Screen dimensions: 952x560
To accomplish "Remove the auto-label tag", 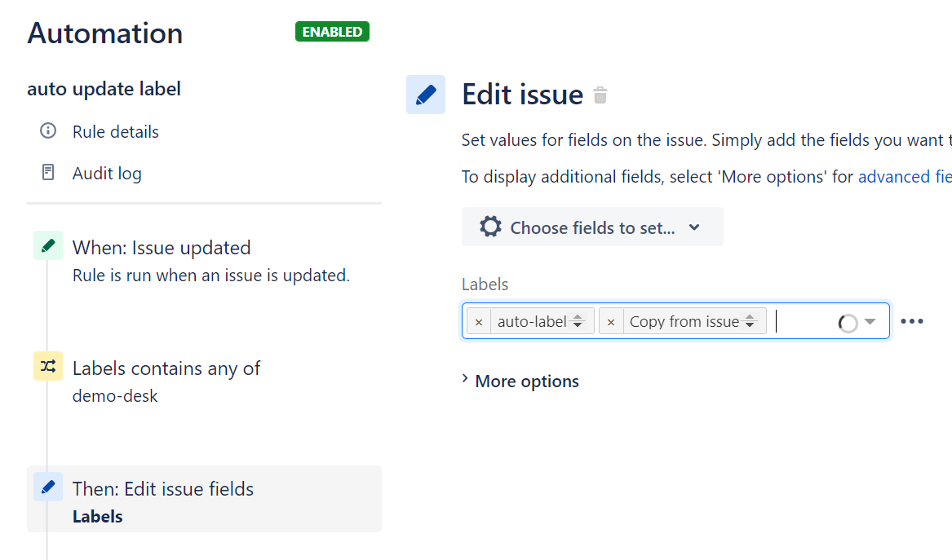I will pos(479,321).
